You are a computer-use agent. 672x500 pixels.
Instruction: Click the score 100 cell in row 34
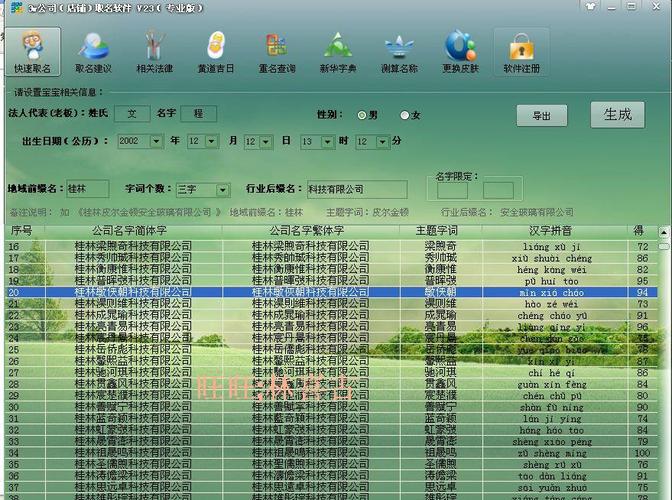click(642, 453)
